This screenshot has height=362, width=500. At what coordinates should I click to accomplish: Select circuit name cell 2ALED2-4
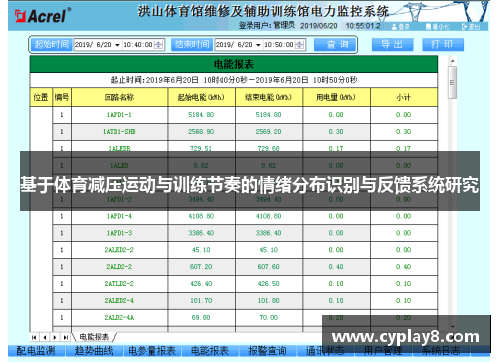(119, 301)
